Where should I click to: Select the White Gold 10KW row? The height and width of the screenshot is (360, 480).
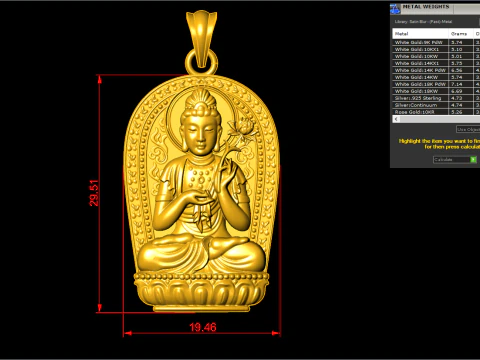[x=436, y=56]
